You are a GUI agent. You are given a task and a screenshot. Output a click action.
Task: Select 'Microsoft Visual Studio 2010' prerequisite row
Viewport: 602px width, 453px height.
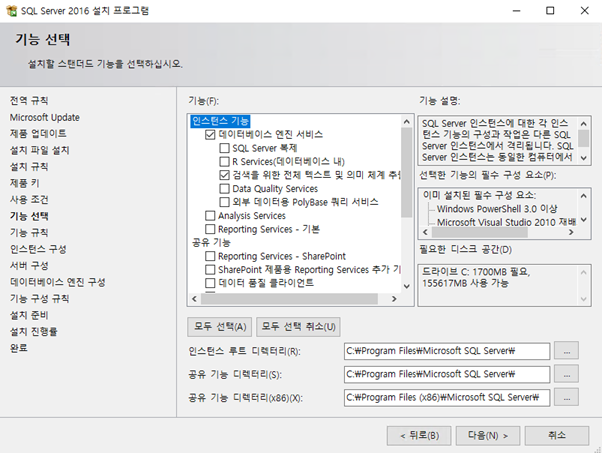click(506, 222)
